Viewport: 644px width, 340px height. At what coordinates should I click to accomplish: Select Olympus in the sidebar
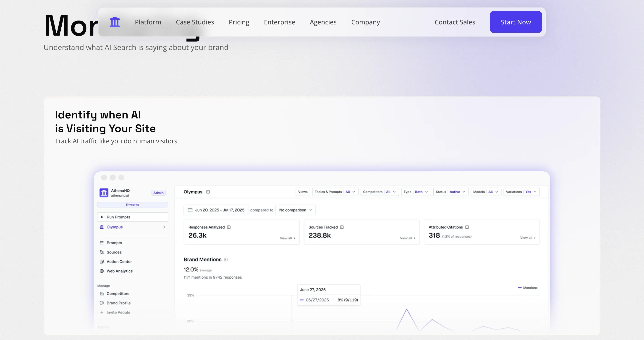(x=133, y=227)
